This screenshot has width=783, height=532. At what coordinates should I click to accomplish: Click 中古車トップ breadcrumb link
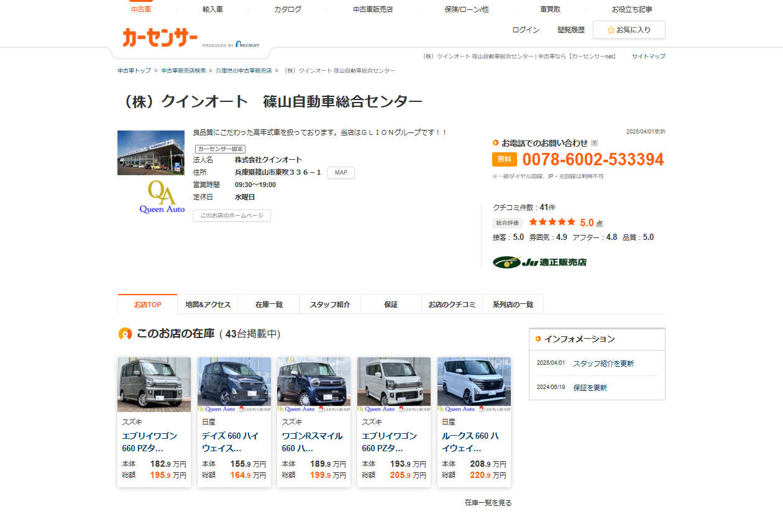coord(134,71)
